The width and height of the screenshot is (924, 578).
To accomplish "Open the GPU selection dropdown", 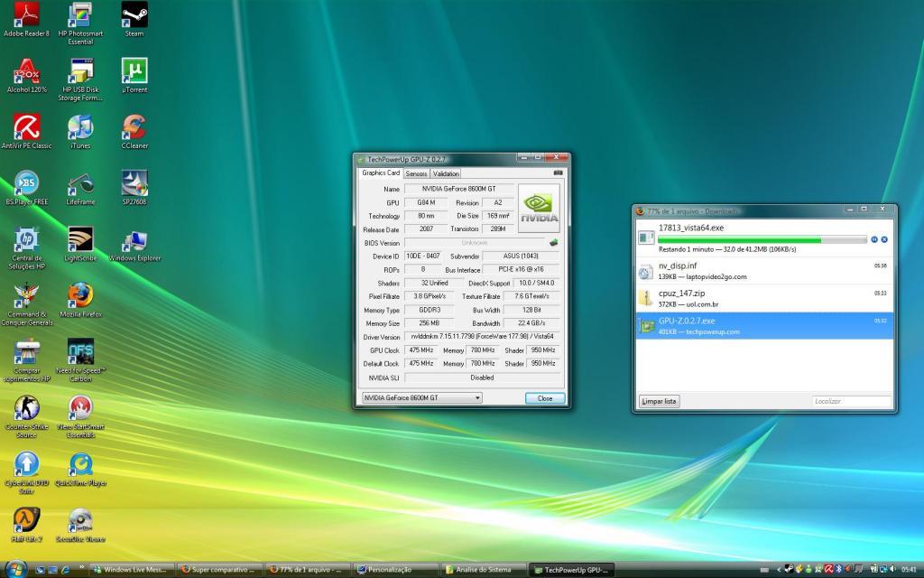I will pyautogui.click(x=422, y=398).
